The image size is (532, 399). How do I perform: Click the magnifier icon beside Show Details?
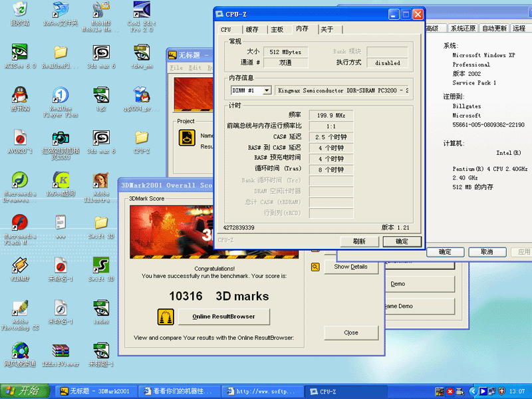pyautogui.click(x=315, y=267)
